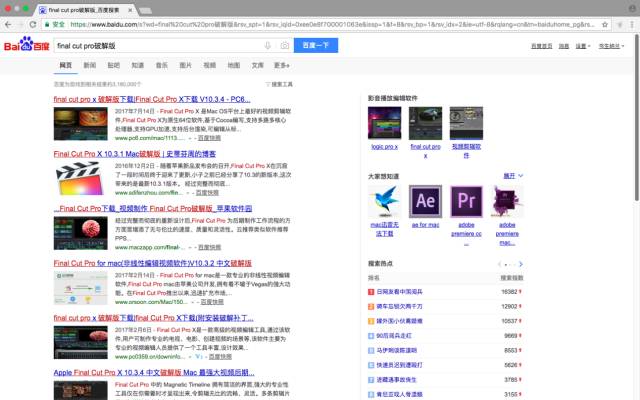
Task: Open first result's thumbnail image
Action: [x=80, y=124]
